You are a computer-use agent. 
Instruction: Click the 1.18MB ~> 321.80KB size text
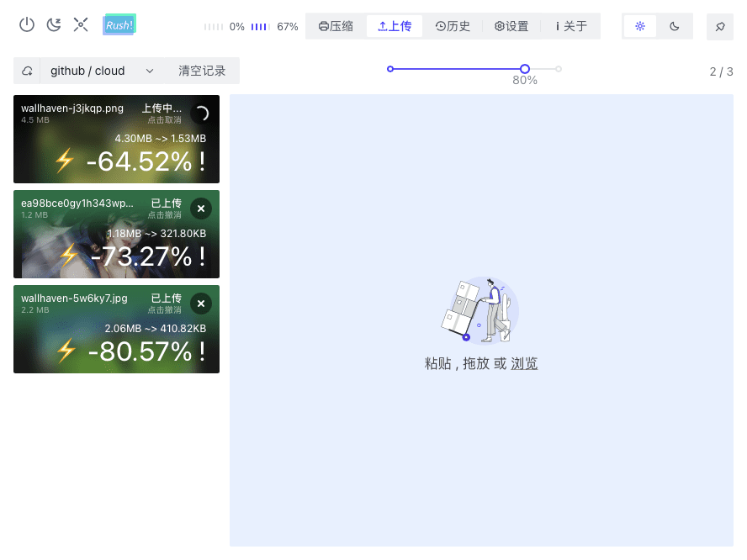156,234
